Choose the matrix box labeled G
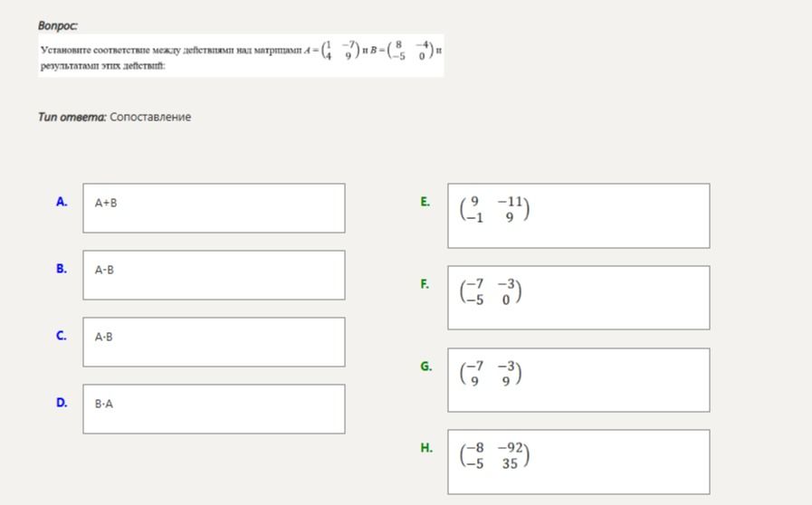812x505 pixels. click(578, 380)
